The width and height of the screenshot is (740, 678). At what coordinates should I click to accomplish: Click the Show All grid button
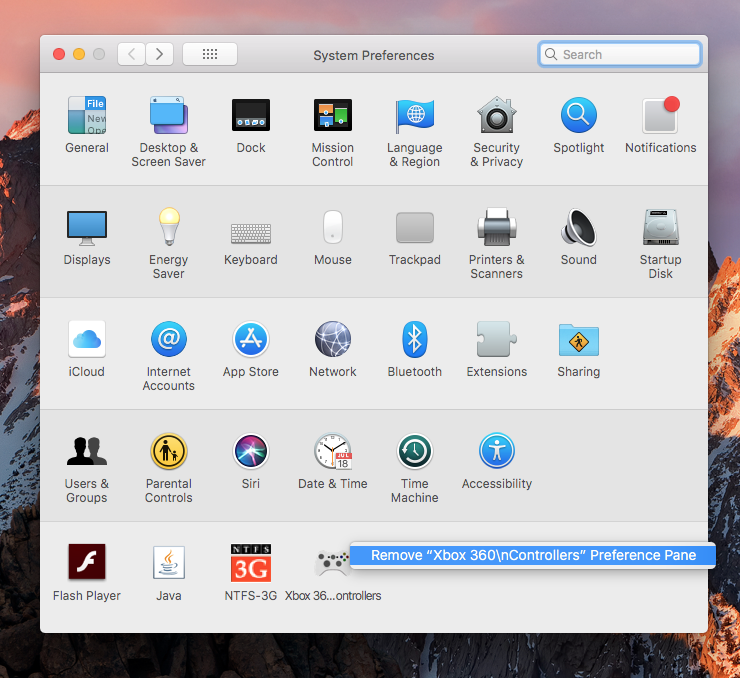click(x=210, y=54)
